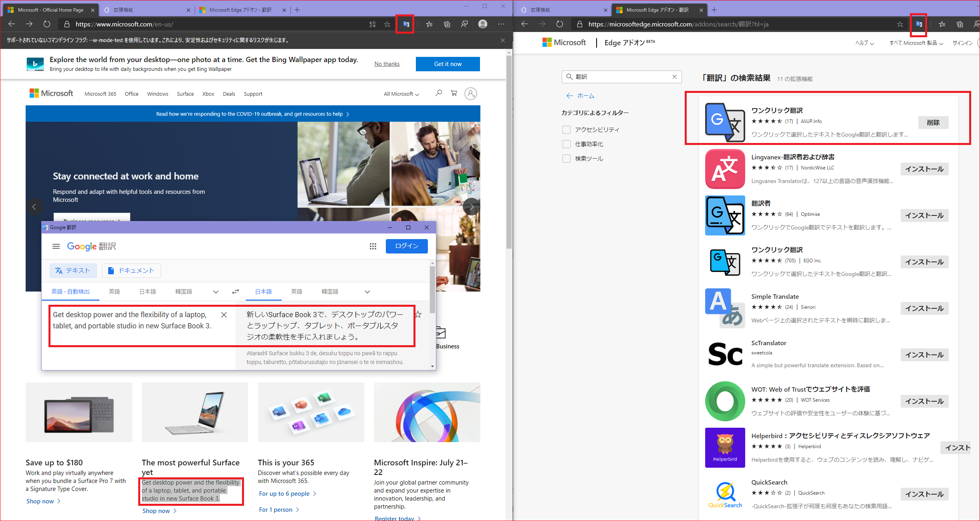Clear the 翻訳 search box on add-ons page
980x521 pixels.
pos(675,77)
